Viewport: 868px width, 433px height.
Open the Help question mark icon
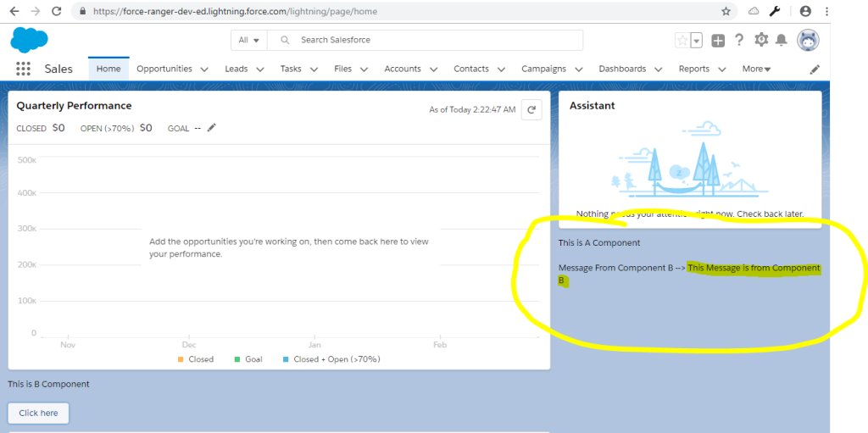(739, 40)
